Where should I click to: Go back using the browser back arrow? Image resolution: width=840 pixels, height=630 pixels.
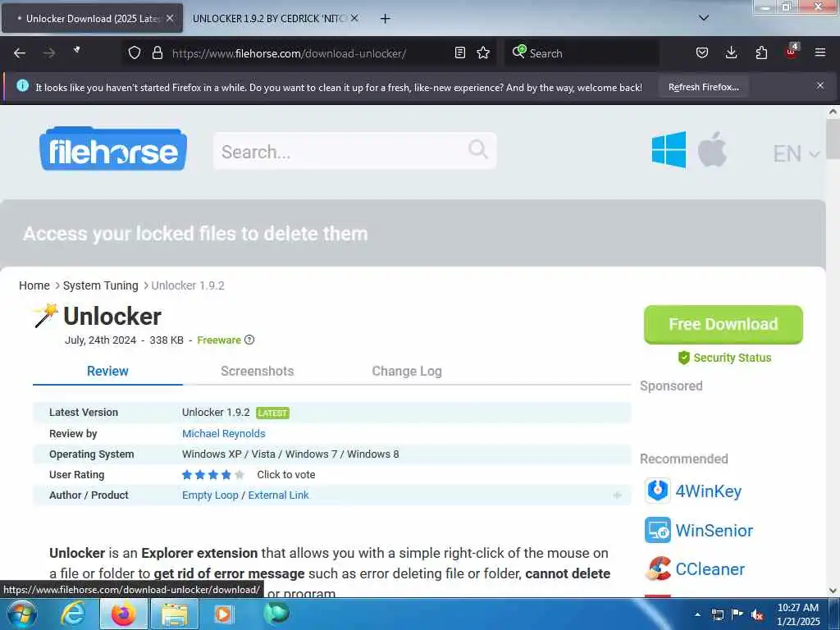click(x=20, y=53)
